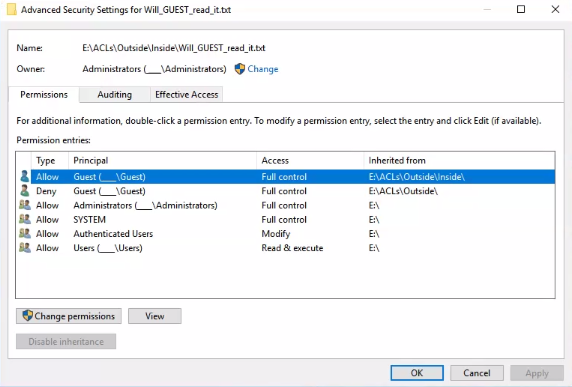This screenshot has height=387, width=572.
Task: Click the Modify access value
Action: [x=276, y=233]
